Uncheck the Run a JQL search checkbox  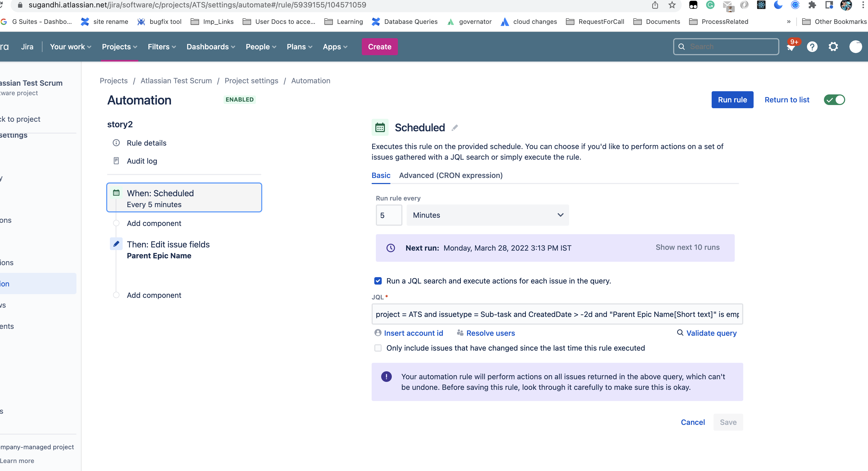(378, 281)
